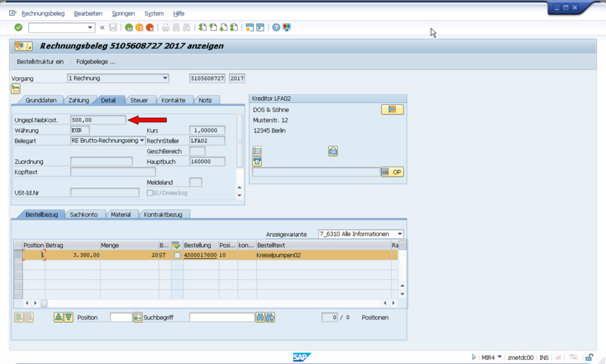Click the green Enter checkmark icon
606x364 pixels.
tap(18, 27)
